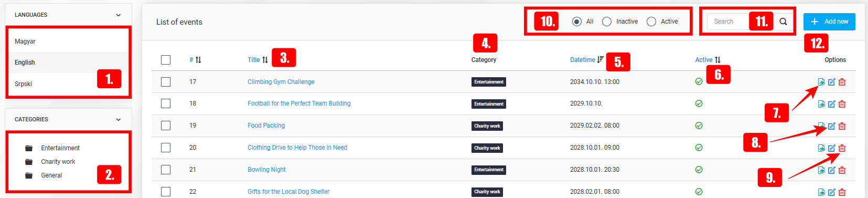
Task: Toggle active checkmark for Climbing Gym Challenge
Action: point(699,81)
